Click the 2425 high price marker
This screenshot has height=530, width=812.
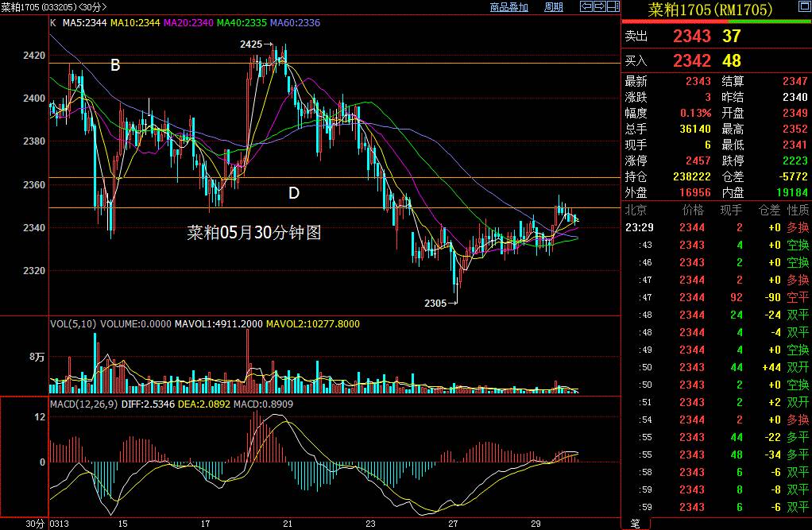[x=257, y=44]
